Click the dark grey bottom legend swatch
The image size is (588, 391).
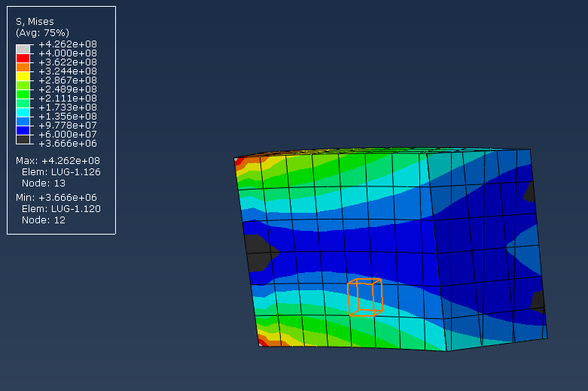click(23, 139)
